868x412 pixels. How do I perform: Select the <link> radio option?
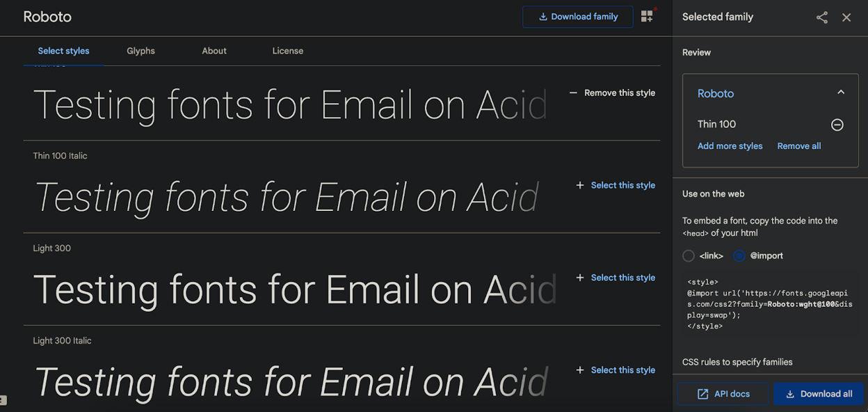(x=689, y=256)
